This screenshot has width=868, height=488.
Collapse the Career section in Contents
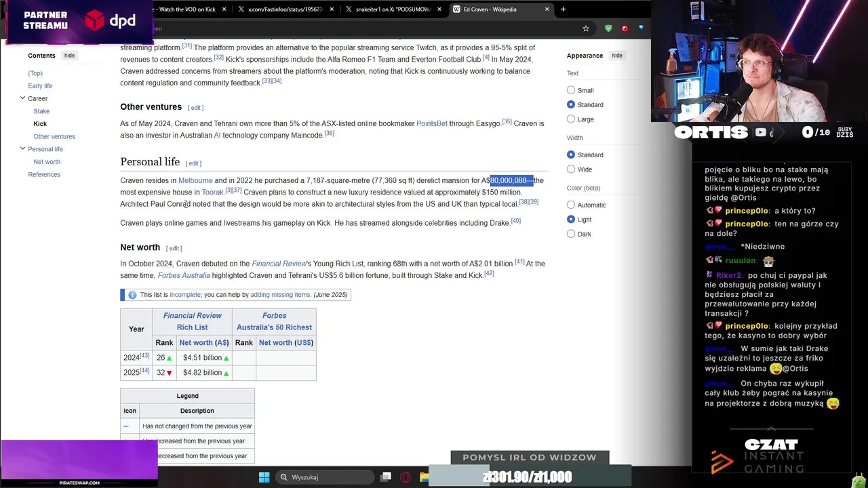click(x=22, y=98)
